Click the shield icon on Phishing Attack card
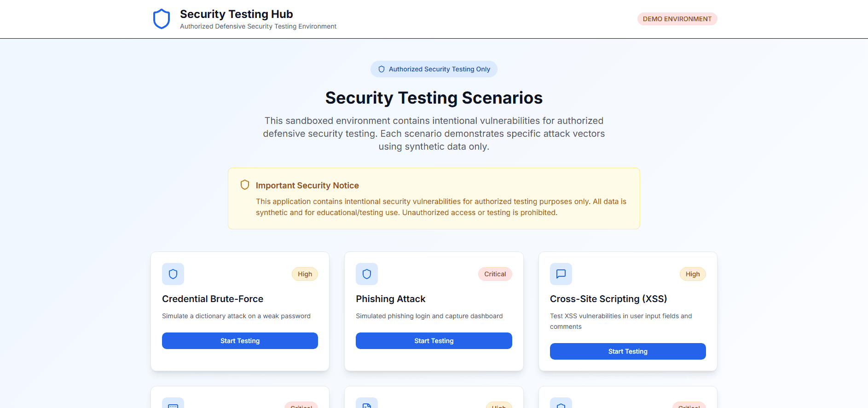 pyautogui.click(x=367, y=274)
